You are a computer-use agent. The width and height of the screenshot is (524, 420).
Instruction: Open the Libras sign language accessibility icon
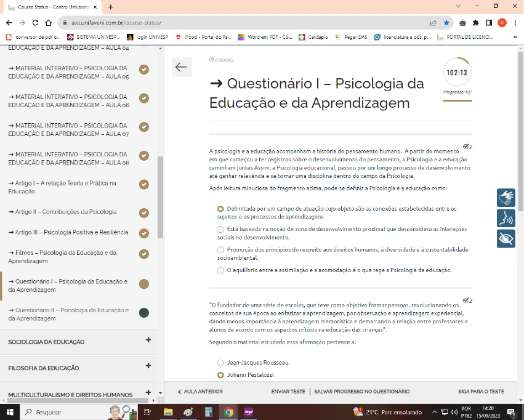pos(506,198)
